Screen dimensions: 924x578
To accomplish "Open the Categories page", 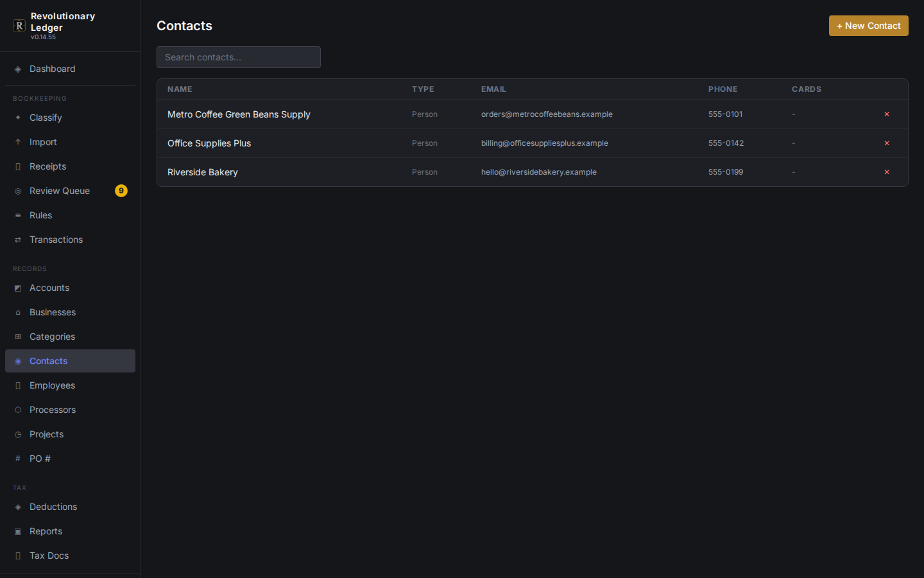I will point(70,337).
